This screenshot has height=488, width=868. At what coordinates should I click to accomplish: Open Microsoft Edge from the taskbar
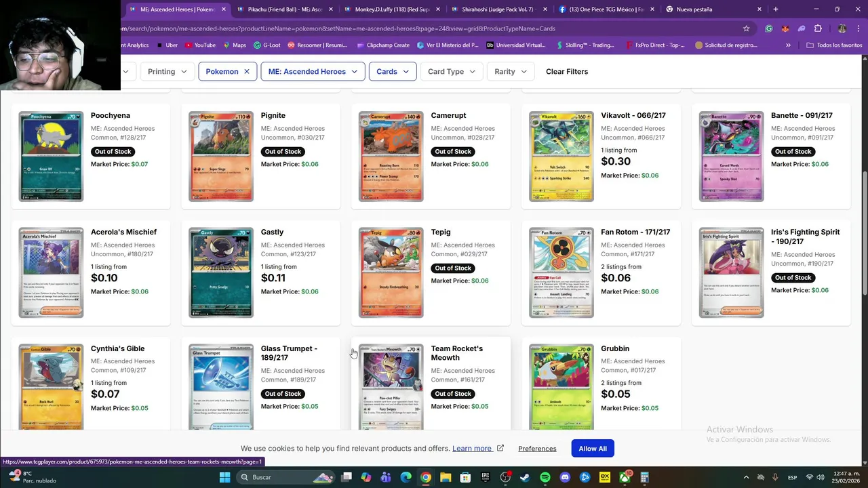406,477
